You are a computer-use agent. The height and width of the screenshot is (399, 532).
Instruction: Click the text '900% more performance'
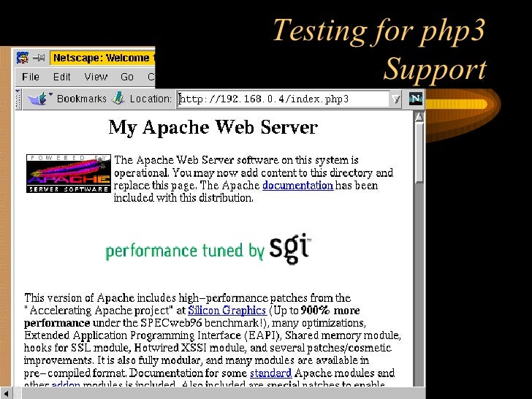click(x=191, y=316)
